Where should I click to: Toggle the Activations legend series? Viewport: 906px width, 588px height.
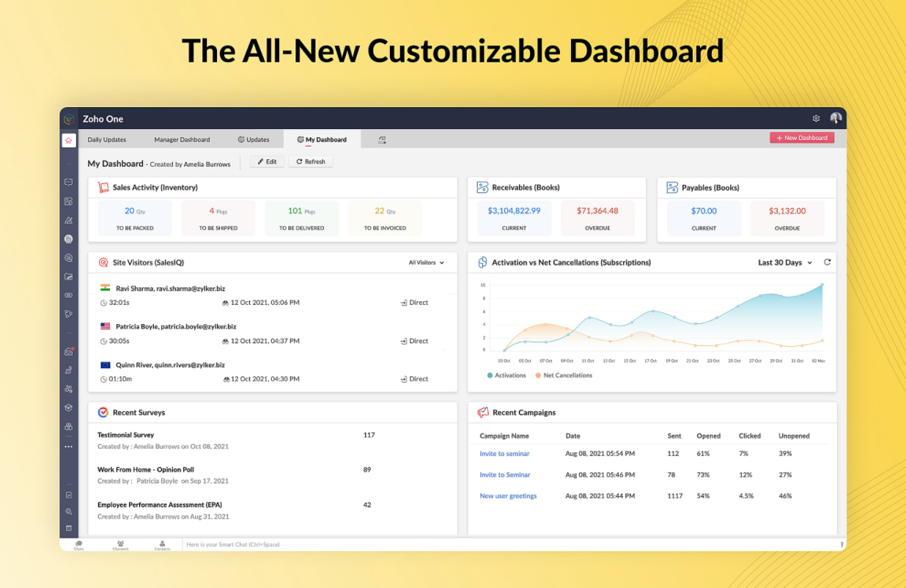tap(507, 375)
